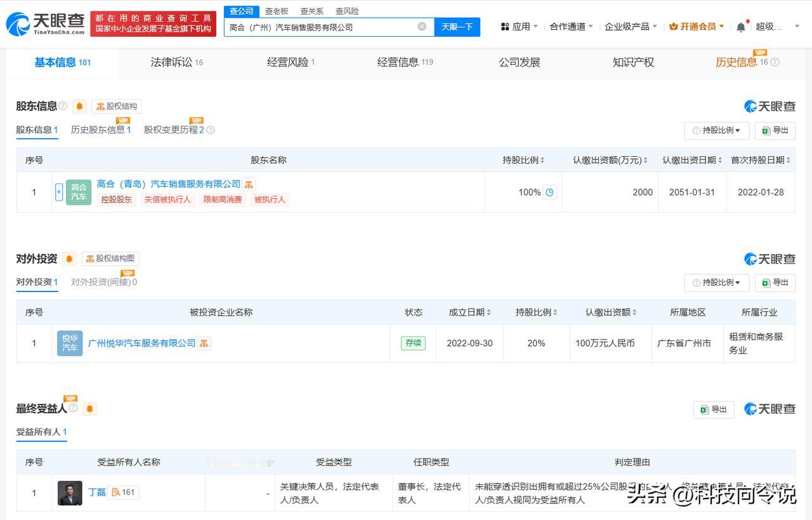
Task: Open 高合（青岛）汽车销售服务有限公司 company link
Action: point(169,184)
